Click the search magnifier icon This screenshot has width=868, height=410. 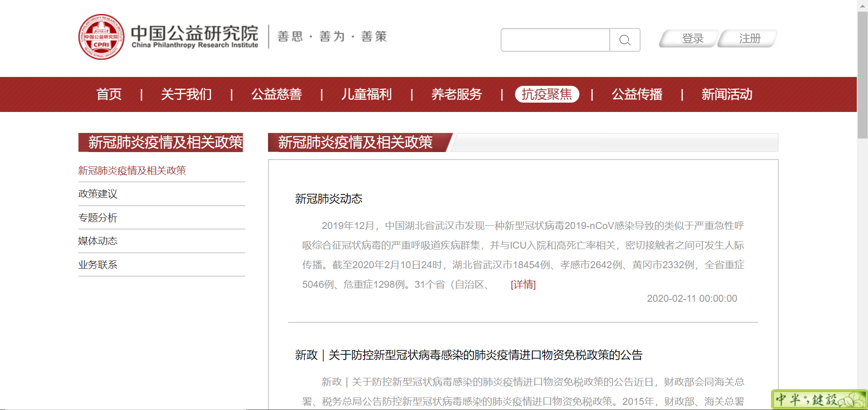(625, 40)
